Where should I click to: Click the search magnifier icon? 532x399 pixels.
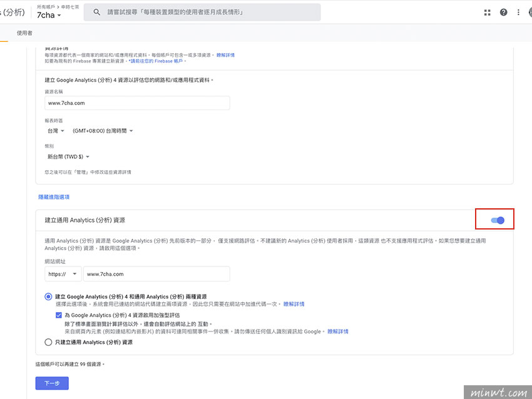(96, 13)
